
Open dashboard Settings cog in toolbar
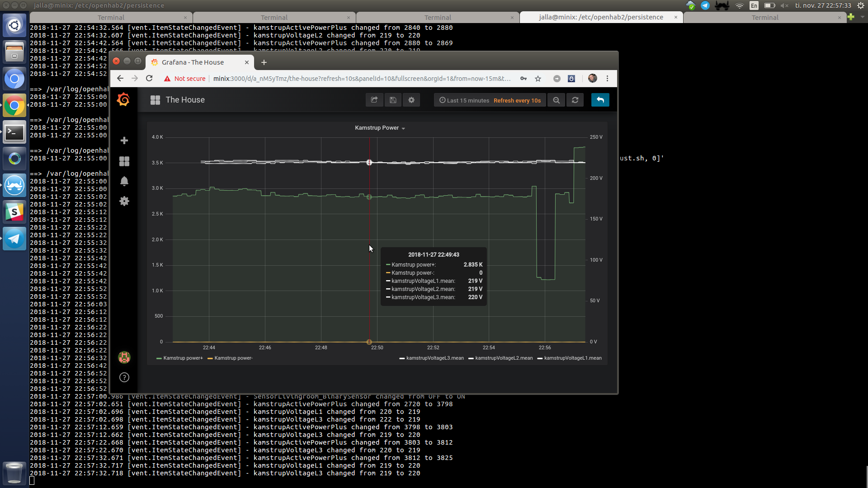pyautogui.click(x=411, y=100)
